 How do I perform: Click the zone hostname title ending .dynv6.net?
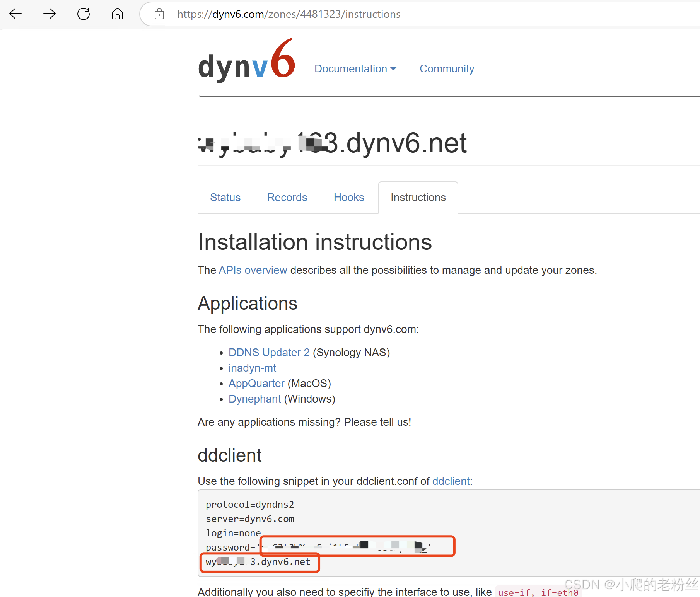[332, 143]
